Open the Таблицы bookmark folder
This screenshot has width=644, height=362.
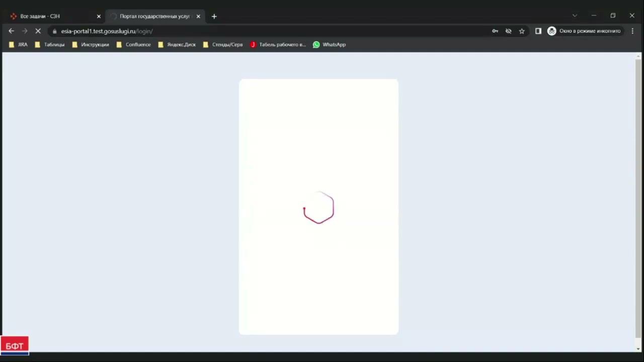[49, 45]
